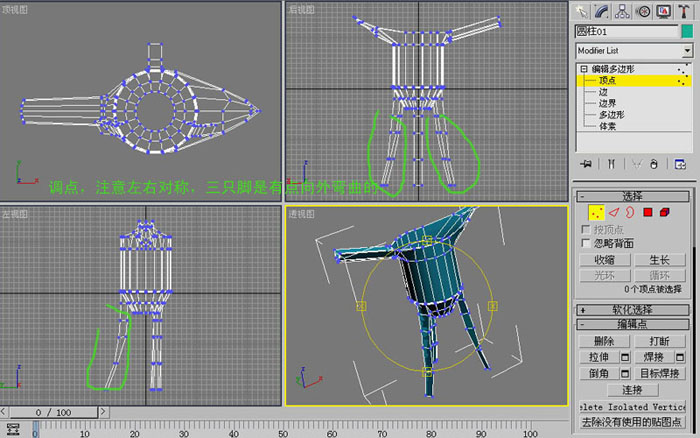The image size is (700, 438).
Task: Collapse the 编辑多边形 modifier tree
Action: (x=584, y=69)
